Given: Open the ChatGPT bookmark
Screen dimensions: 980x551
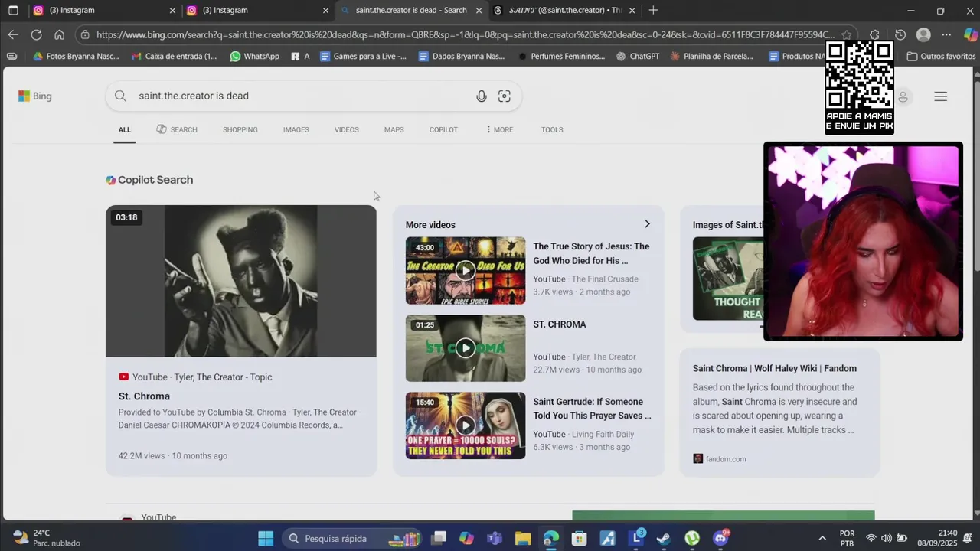Looking at the screenshot, I should point(638,56).
